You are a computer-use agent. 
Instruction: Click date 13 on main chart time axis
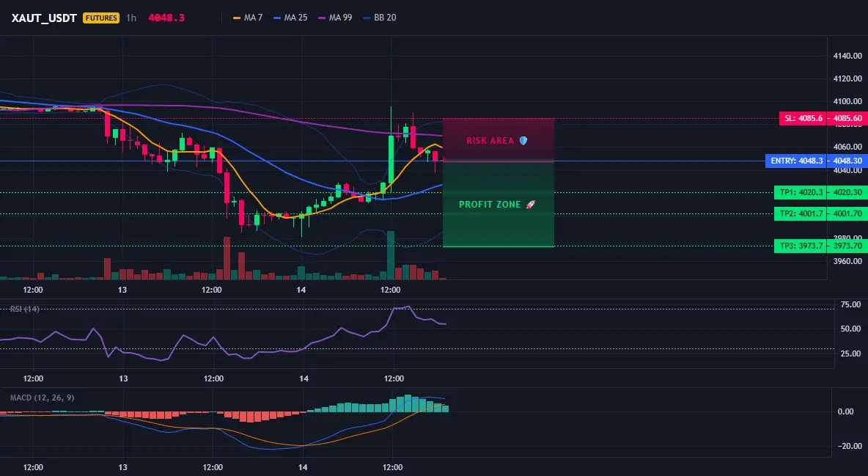[x=122, y=290]
